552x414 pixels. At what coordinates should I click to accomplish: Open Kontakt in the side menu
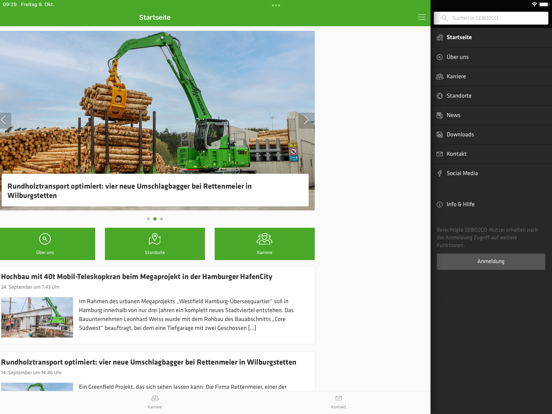click(x=491, y=154)
